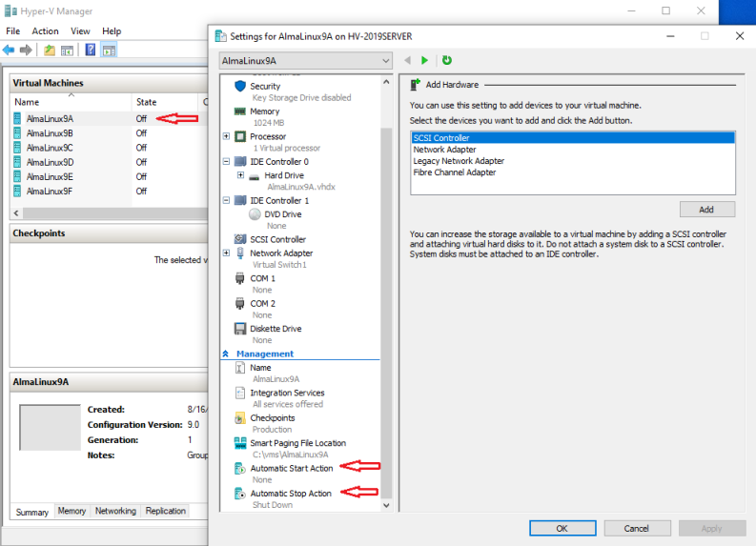Select the COM 2 port icon

[x=239, y=304]
